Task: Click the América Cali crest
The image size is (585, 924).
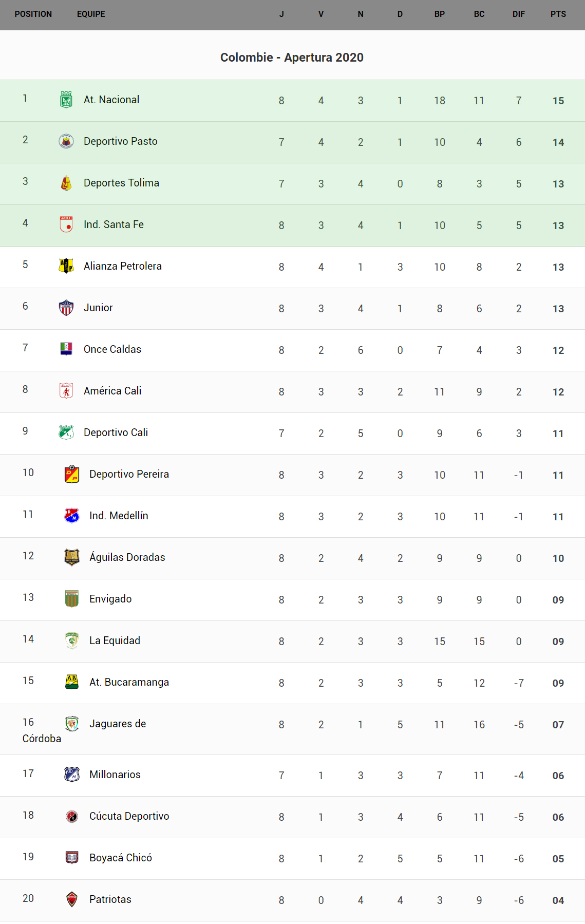Action: 66,391
